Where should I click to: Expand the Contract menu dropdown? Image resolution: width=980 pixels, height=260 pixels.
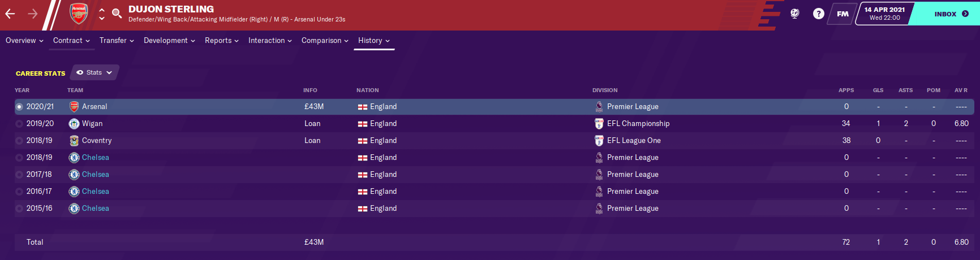71,41
